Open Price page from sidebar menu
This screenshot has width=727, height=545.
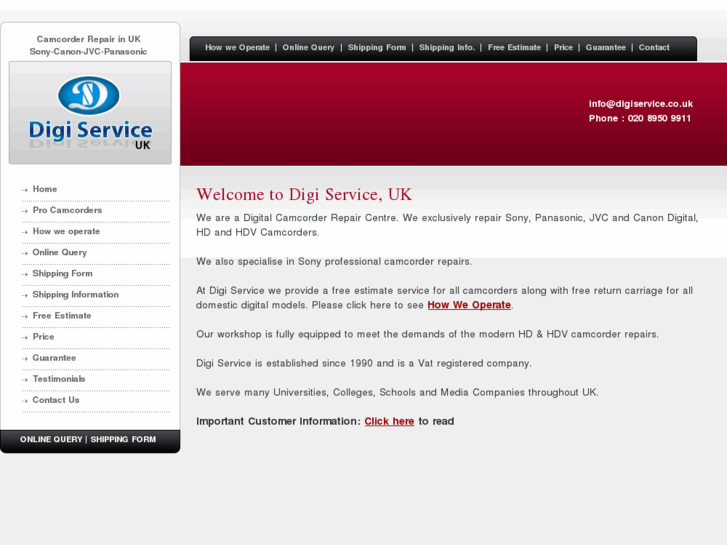coord(44,337)
